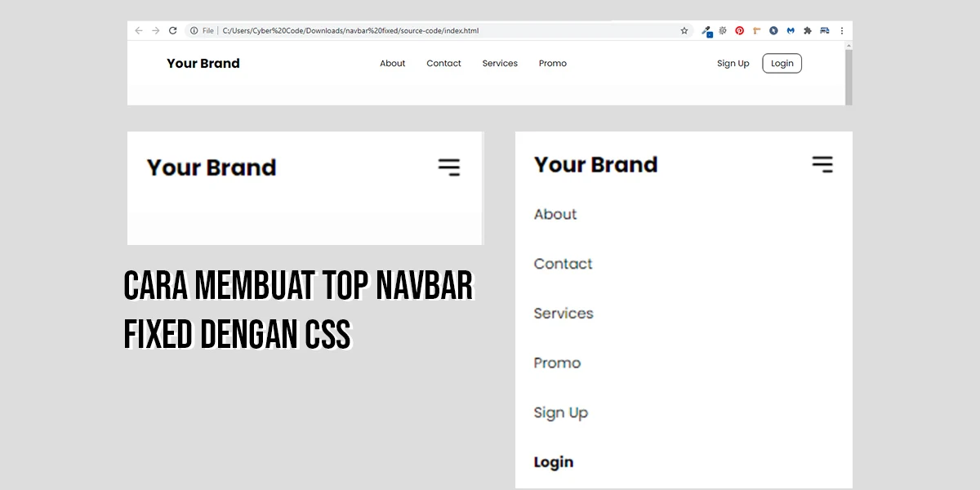Open the ColorZilla eyedropper extension
The image size is (980, 490).
click(706, 30)
